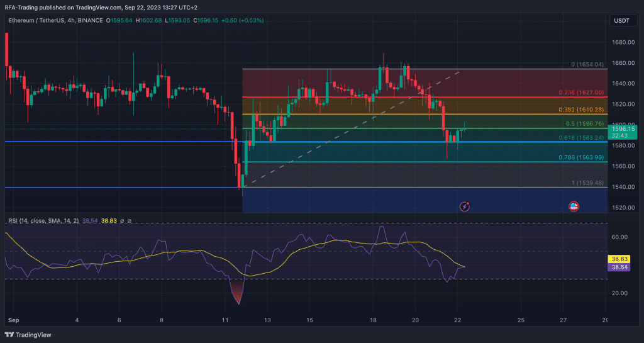Click the US flag economic event icon

coord(574,206)
